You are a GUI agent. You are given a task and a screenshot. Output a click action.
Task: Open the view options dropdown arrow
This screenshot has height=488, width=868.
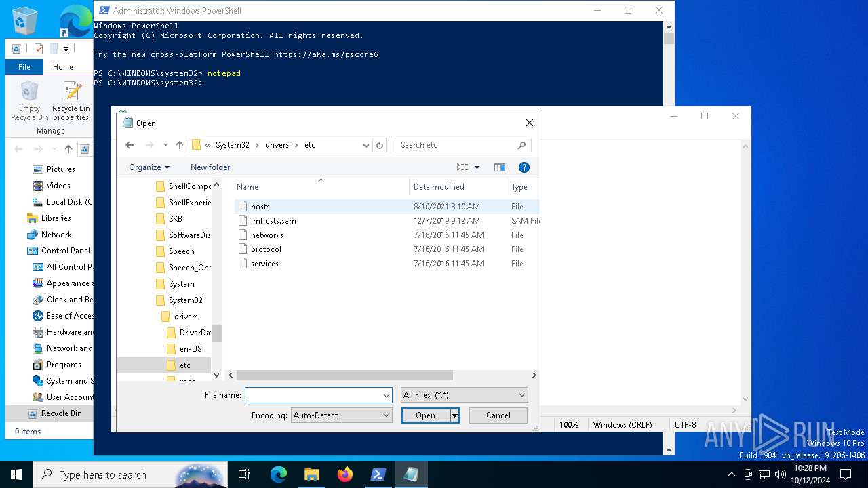pyautogui.click(x=477, y=167)
